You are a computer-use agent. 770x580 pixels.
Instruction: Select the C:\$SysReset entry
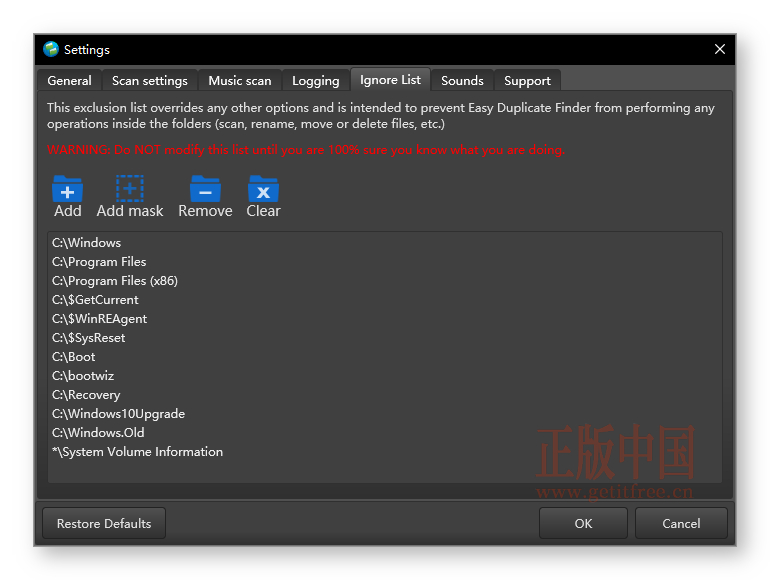coord(385,338)
